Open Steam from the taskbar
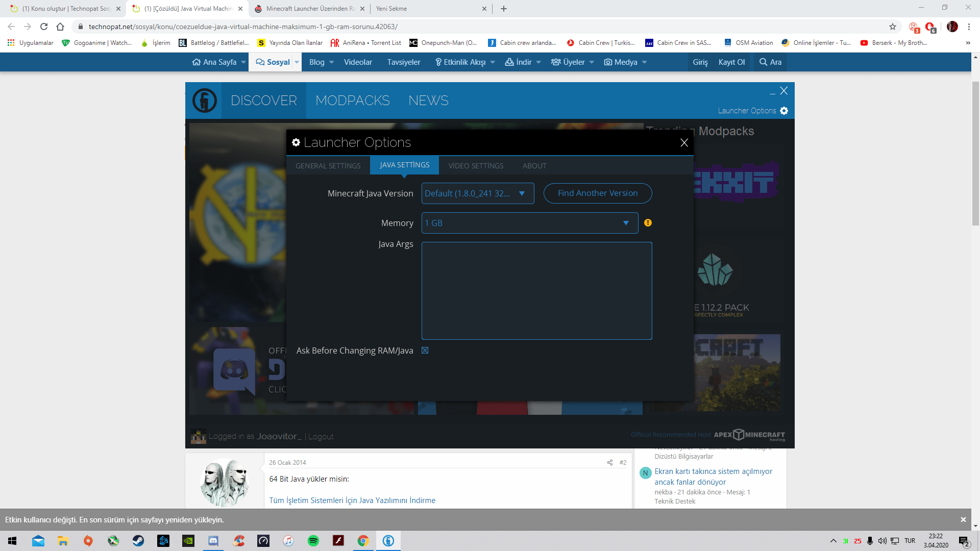This screenshot has height=551, width=980. (138, 541)
